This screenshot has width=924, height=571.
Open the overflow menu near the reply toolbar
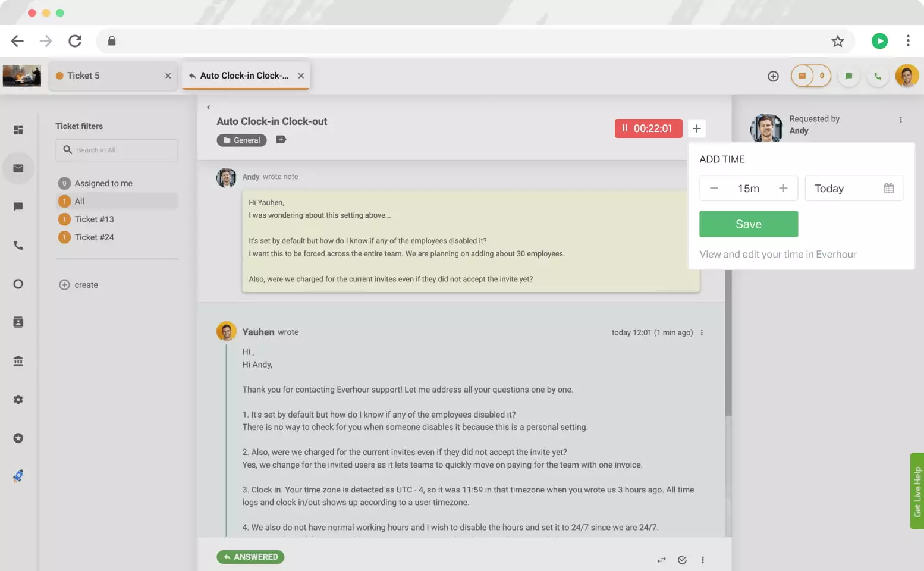tap(703, 559)
